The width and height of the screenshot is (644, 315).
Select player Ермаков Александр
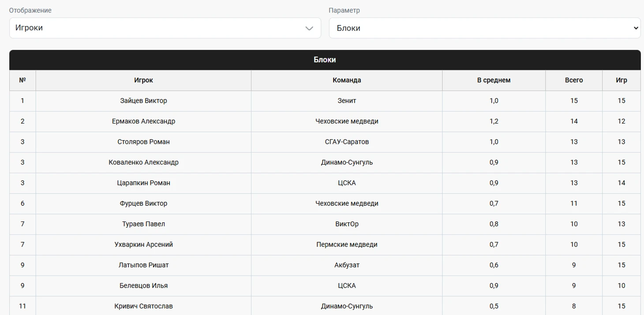(144, 121)
